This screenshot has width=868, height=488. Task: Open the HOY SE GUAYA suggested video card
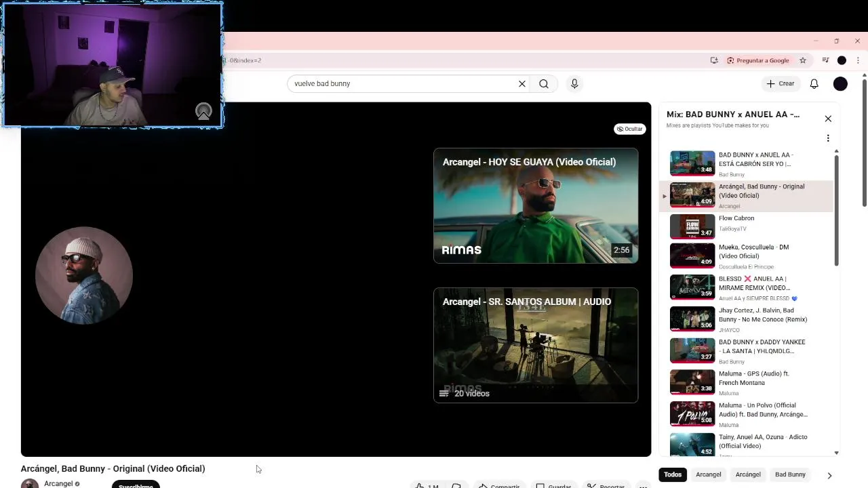click(x=536, y=205)
